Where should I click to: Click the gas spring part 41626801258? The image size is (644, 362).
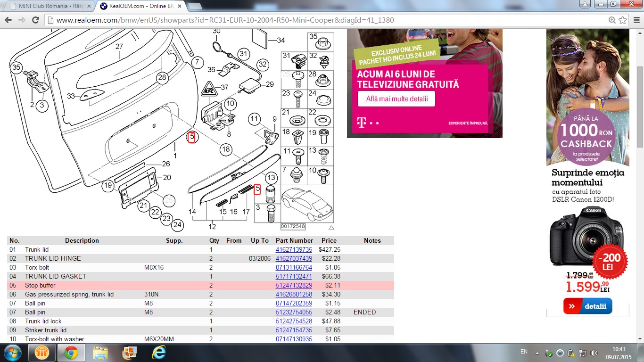tap(294, 294)
